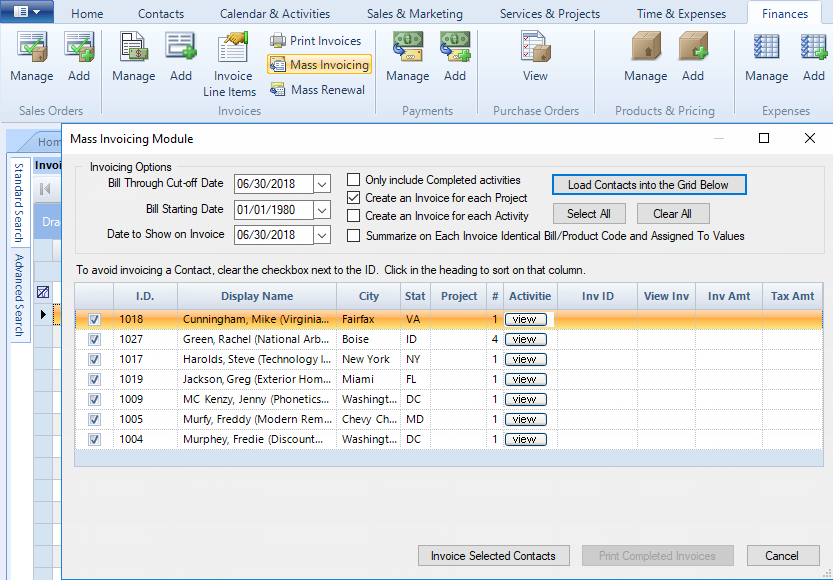Switch to Finances ribbon tab
The image size is (833, 580).
coord(785,14)
